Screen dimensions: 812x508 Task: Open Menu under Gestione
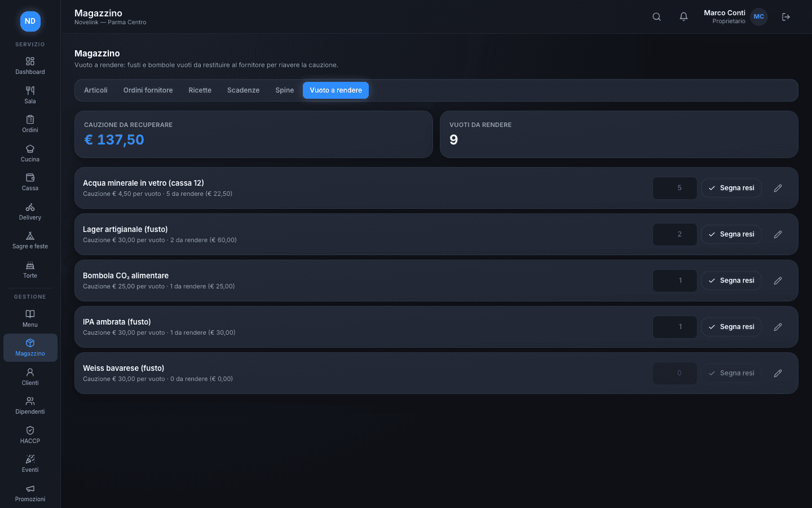[x=30, y=318]
